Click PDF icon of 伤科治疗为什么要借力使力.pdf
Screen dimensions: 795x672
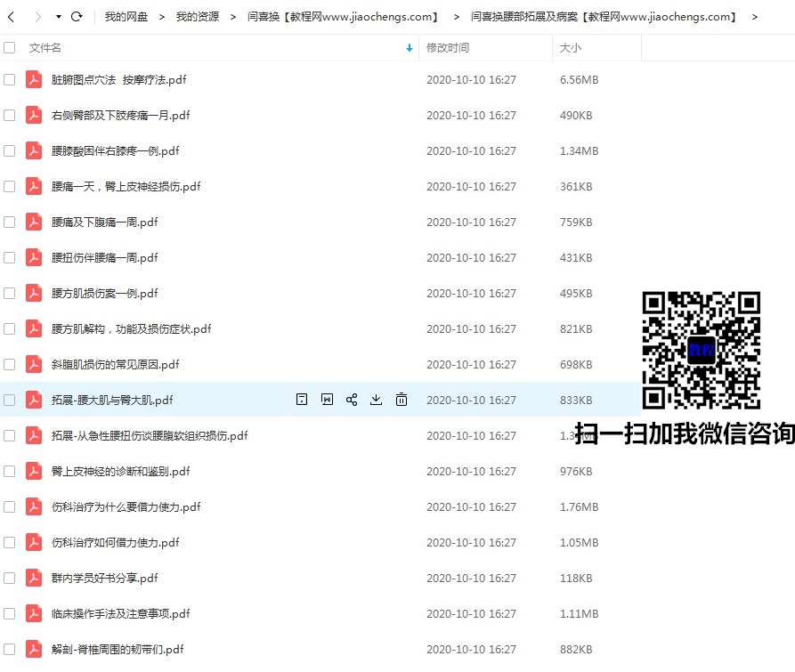coord(34,506)
